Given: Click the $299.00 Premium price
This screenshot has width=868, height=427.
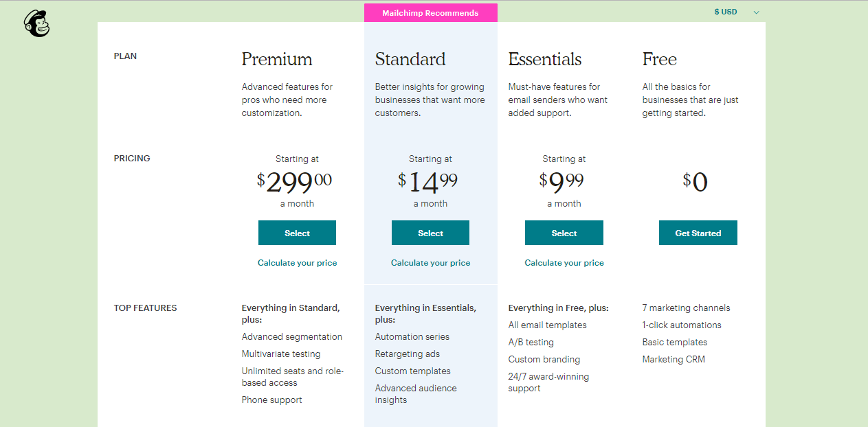Looking at the screenshot, I should pyautogui.click(x=294, y=183).
